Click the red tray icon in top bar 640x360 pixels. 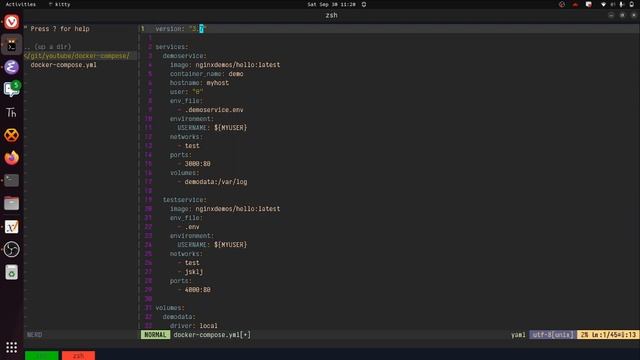click(x=575, y=4)
